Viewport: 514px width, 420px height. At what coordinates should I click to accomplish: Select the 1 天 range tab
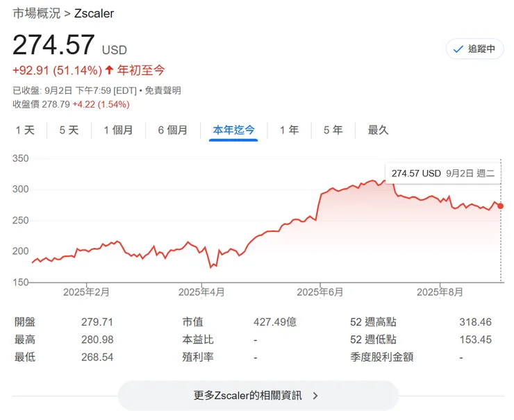click(x=25, y=130)
